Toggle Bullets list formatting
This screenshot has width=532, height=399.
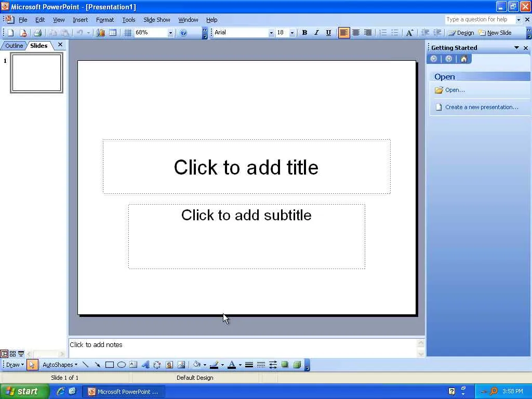coord(395,33)
